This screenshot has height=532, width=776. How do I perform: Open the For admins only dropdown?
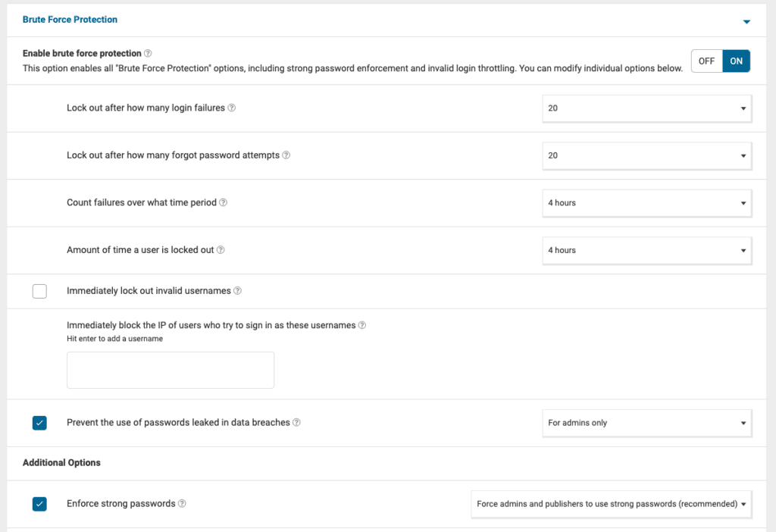click(x=647, y=423)
